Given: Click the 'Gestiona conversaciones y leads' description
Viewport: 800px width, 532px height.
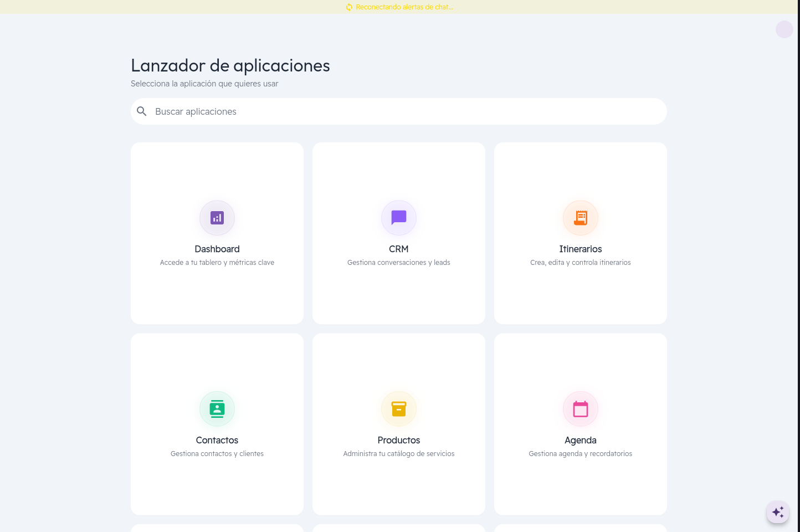Looking at the screenshot, I should 399,263.
